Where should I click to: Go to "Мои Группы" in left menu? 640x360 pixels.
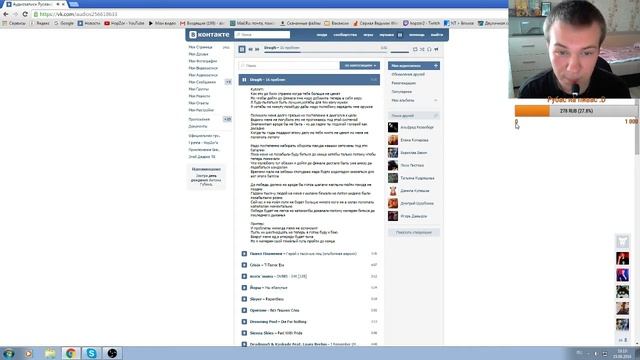tap(199, 89)
